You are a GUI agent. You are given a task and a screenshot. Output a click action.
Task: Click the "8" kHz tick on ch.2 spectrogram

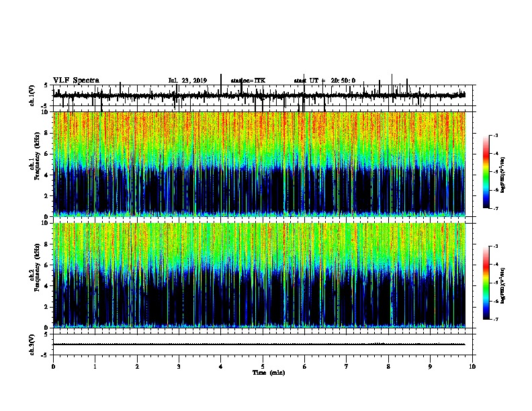click(x=47, y=244)
